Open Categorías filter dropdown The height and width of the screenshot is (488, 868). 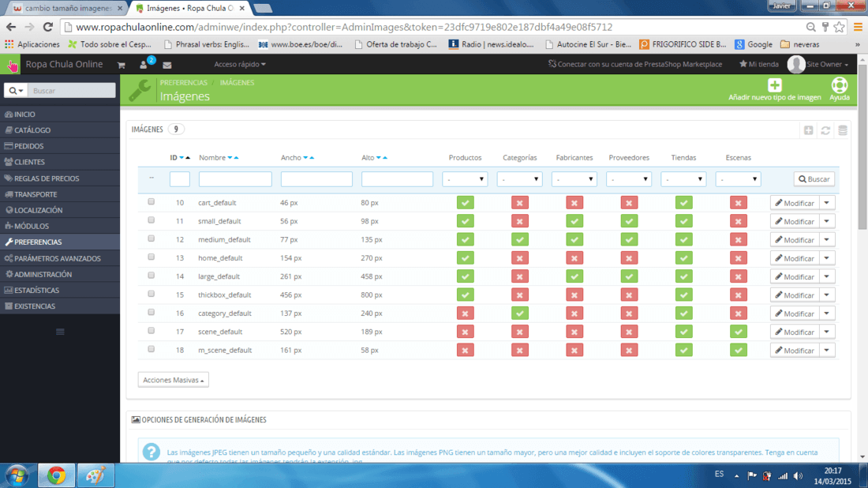(519, 179)
